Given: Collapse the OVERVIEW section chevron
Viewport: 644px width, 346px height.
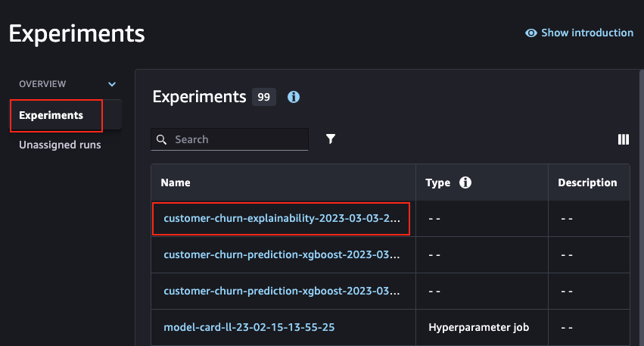Looking at the screenshot, I should [x=112, y=84].
